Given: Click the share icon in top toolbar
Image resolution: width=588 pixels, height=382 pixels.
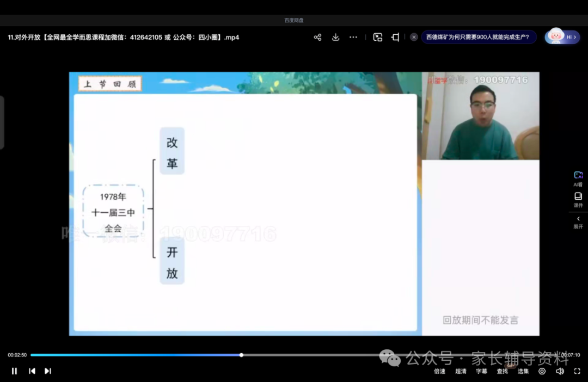Looking at the screenshot, I should coord(317,37).
